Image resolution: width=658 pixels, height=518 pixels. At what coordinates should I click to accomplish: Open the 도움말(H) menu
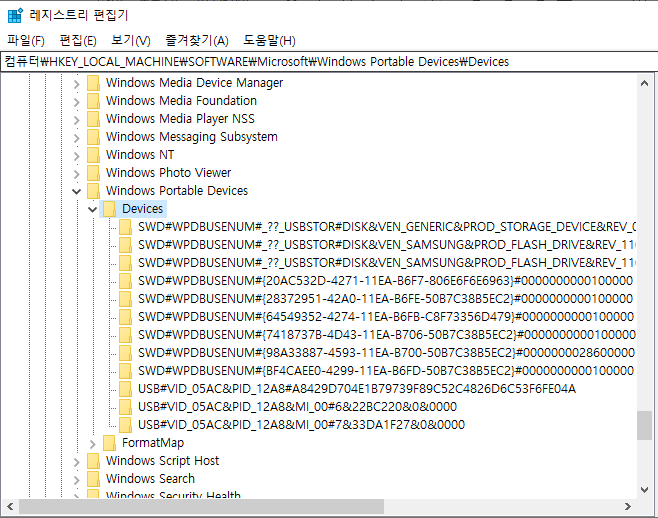269,41
